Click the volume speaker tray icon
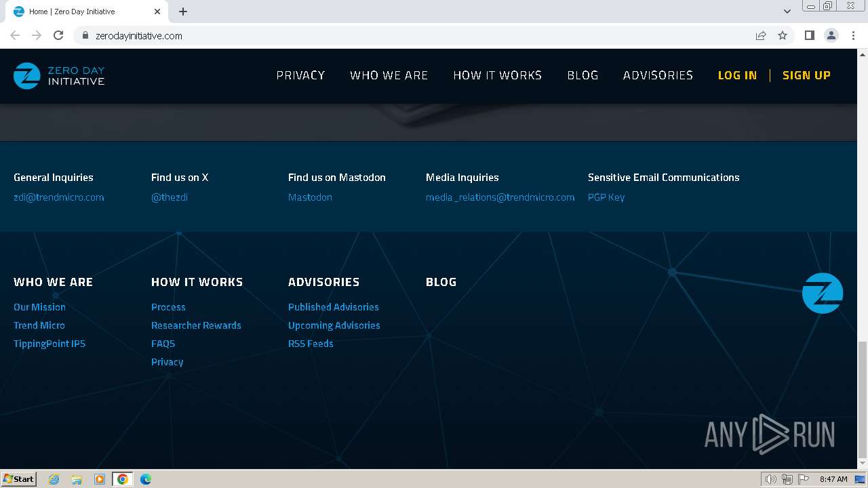Viewport: 868px width, 488px height. 770,479
